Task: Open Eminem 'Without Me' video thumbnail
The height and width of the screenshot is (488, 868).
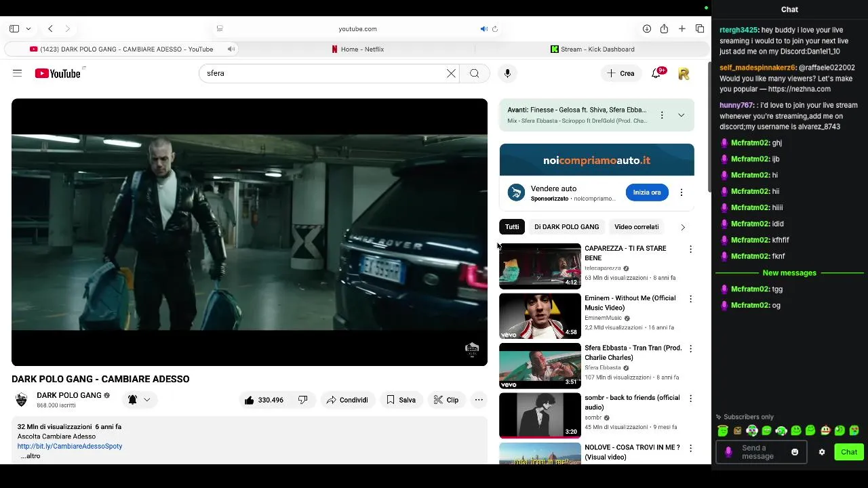Action: pos(540,317)
